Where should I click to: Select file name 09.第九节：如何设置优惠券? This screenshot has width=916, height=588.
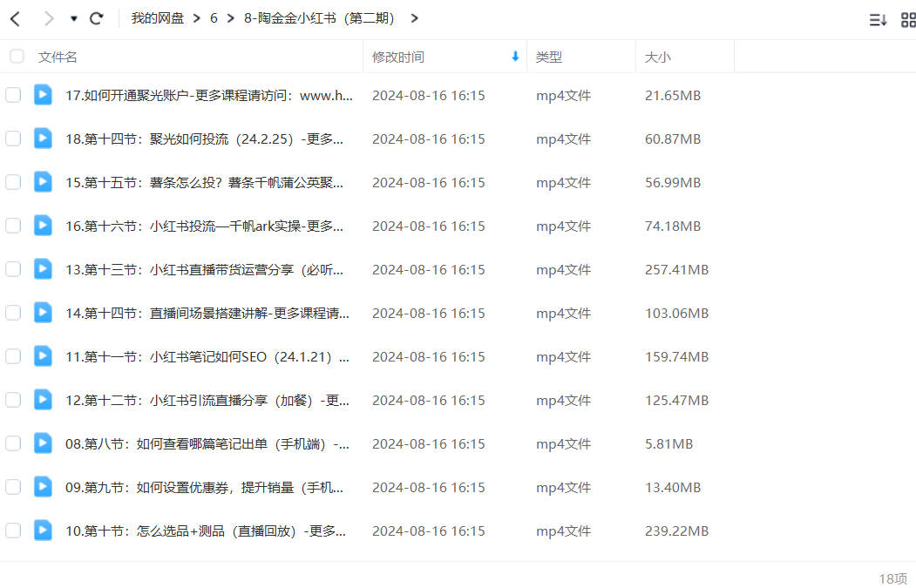point(204,488)
